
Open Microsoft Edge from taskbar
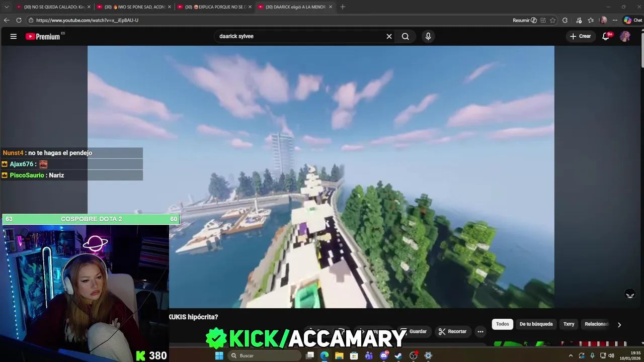click(x=325, y=355)
